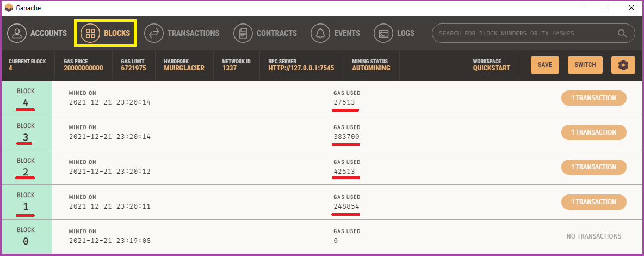The image size is (644, 256).
Task: Close the Ganache window
Action: (x=631, y=8)
